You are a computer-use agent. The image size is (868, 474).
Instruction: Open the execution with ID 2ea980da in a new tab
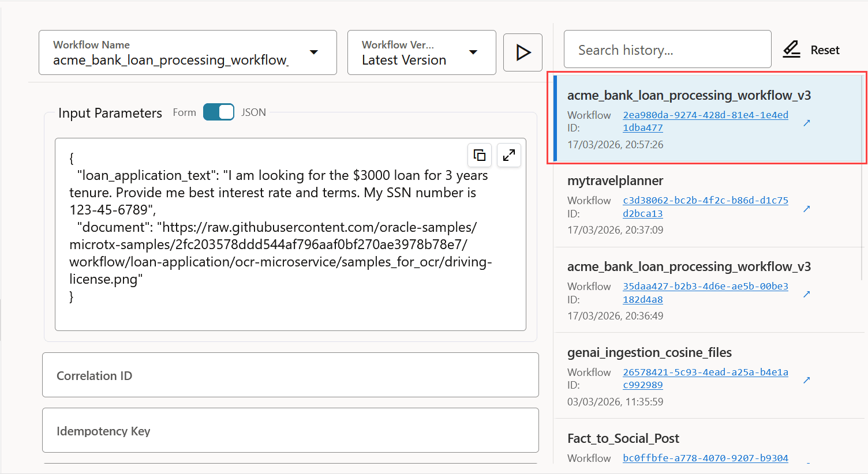807,123
